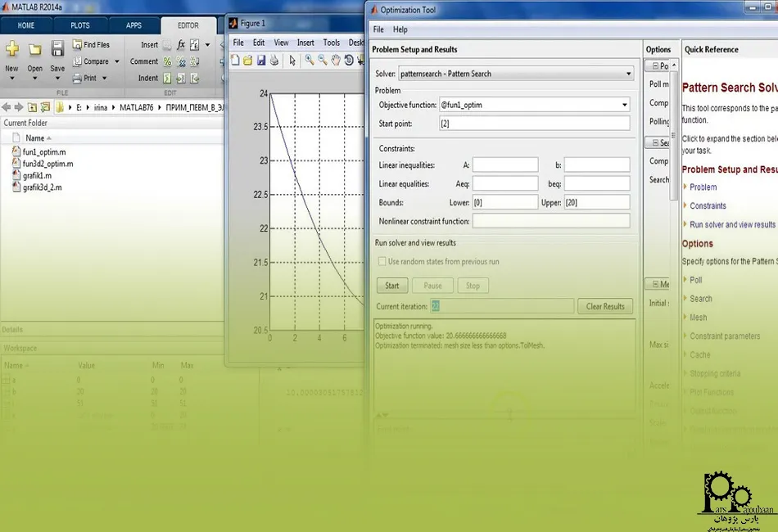This screenshot has height=532, width=778.
Task: Click the Print icon in Figure 1 toolbar
Action: tap(274, 60)
